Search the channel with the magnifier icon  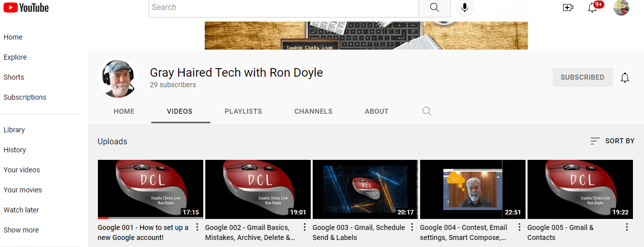pyautogui.click(x=427, y=111)
